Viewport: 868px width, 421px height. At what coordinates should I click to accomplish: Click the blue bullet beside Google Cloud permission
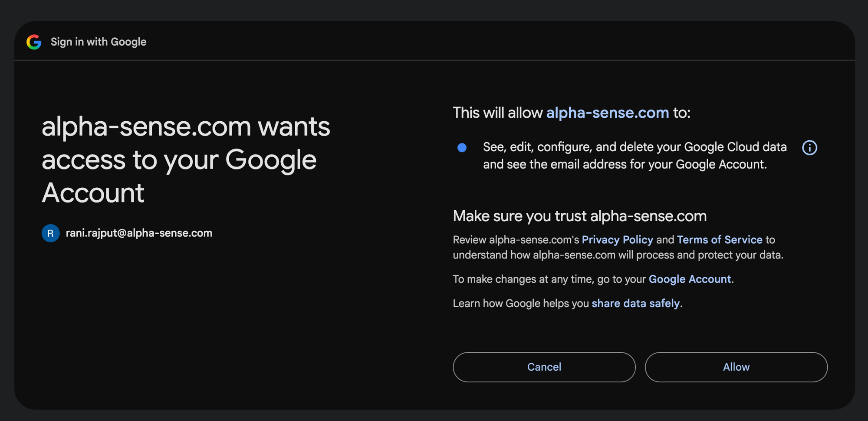tap(462, 148)
